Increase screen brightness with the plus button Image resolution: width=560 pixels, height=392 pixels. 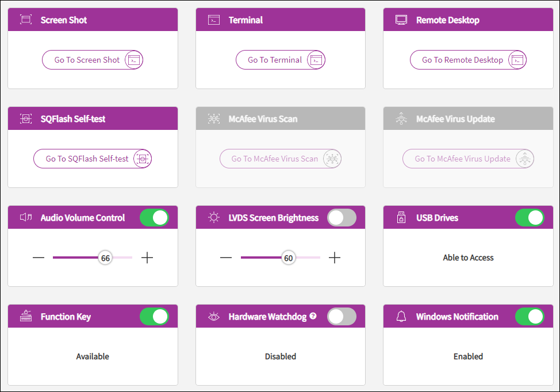pyautogui.click(x=335, y=258)
